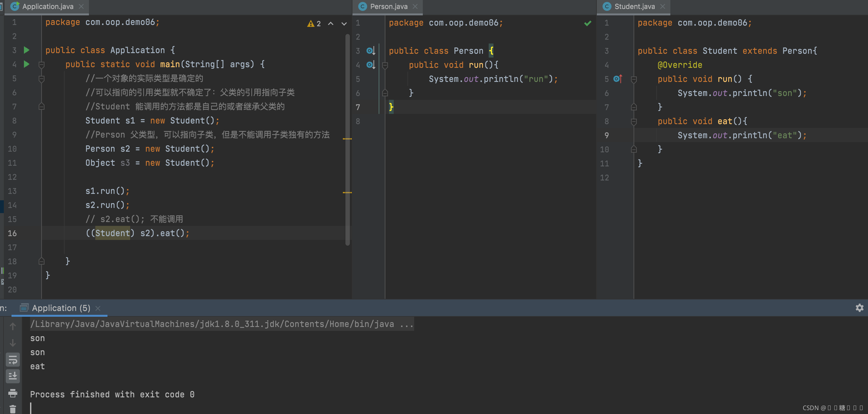This screenshot has width=868, height=414.
Task: Collapse the Student eat() method fold
Action: (634, 121)
